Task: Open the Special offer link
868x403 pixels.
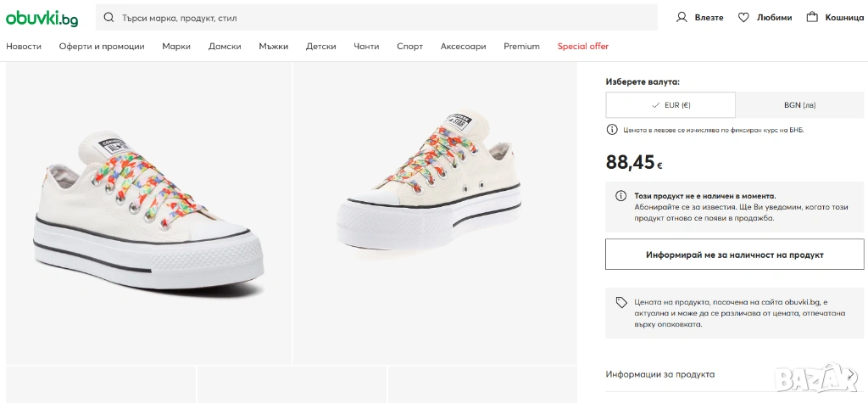Action: coord(583,47)
